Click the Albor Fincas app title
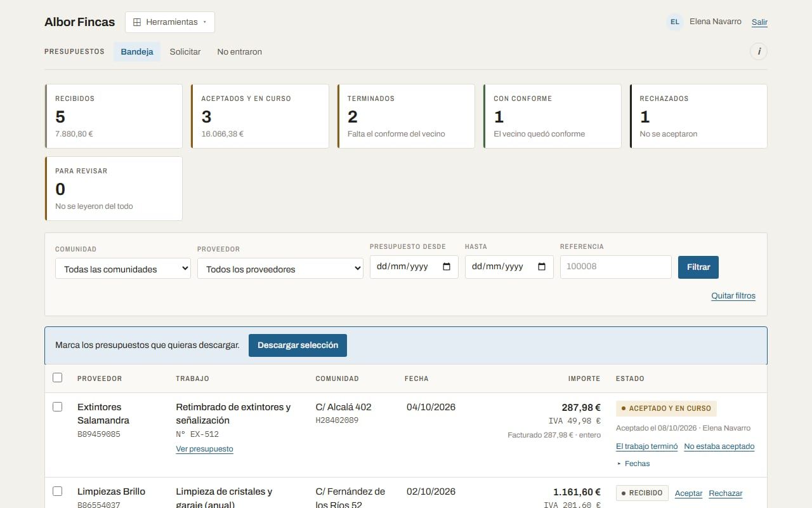This screenshot has width=812, height=508. click(x=80, y=22)
